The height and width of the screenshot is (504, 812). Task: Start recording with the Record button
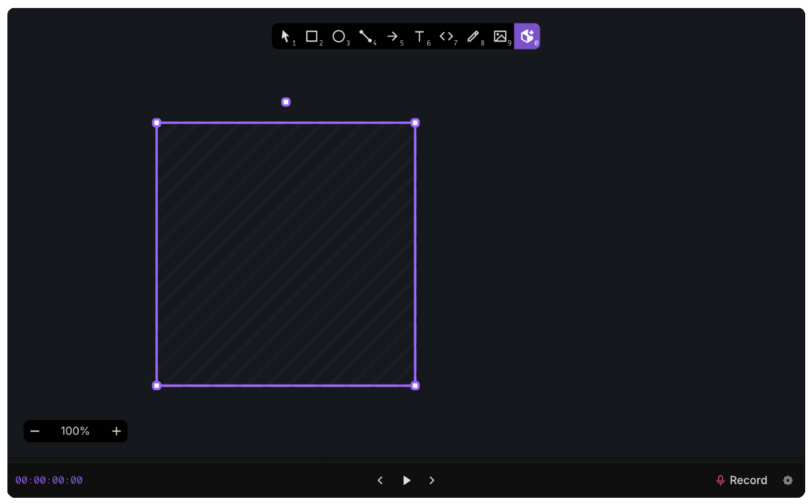click(741, 480)
